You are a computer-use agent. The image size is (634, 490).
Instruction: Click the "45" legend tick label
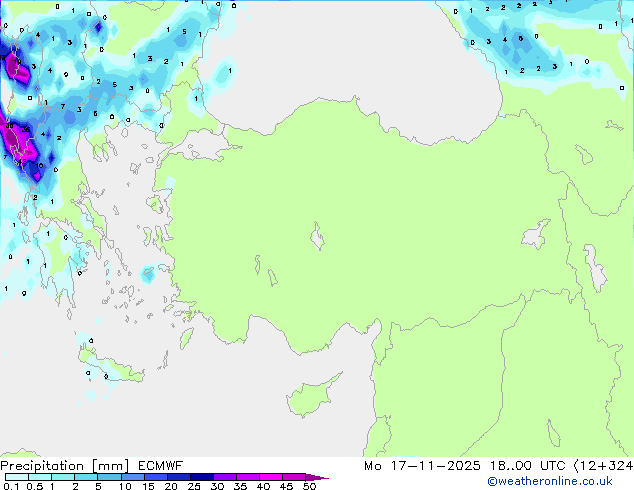[286, 486]
